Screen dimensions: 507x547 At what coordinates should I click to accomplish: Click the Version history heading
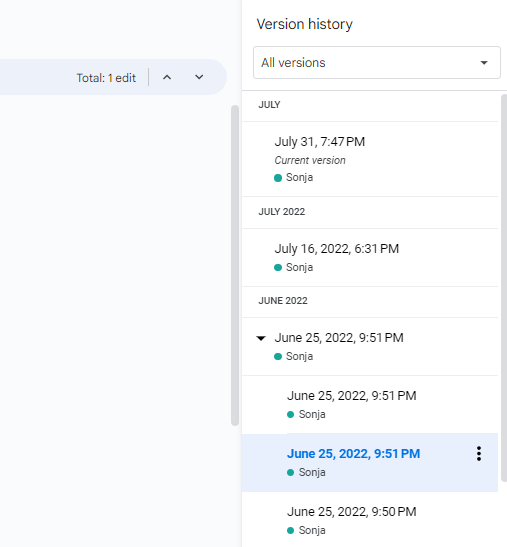click(x=305, y=24)
